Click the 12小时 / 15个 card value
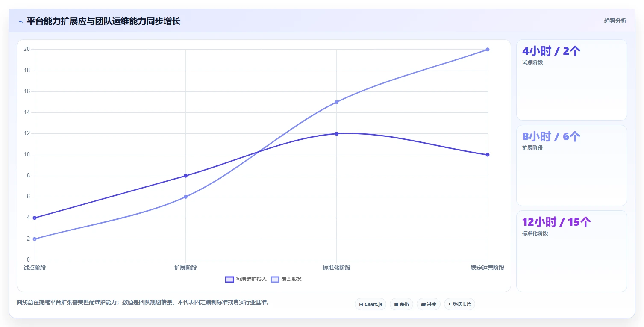This screenshot has width=644, height=327. 557,222
